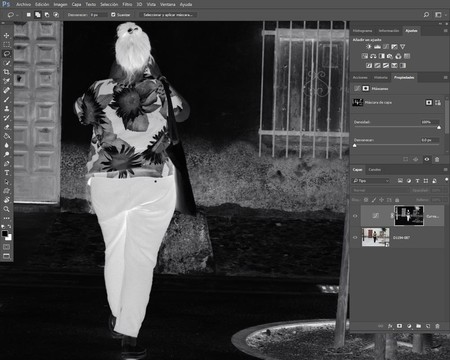Select the Spot Healing Brush tool
This screenshot has width=450, height=360.
coord(6,90)
